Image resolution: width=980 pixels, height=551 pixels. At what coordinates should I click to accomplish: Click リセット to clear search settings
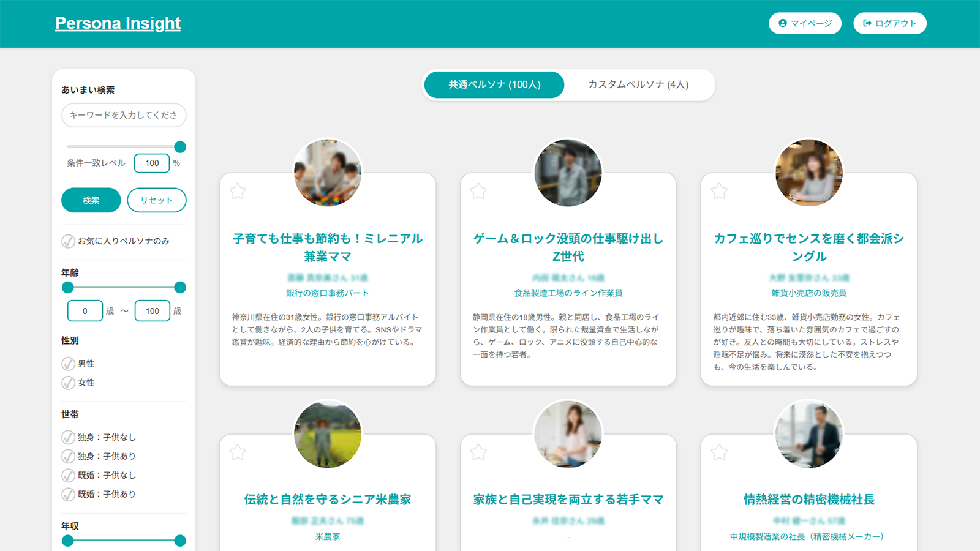click(x=156, y=200)
